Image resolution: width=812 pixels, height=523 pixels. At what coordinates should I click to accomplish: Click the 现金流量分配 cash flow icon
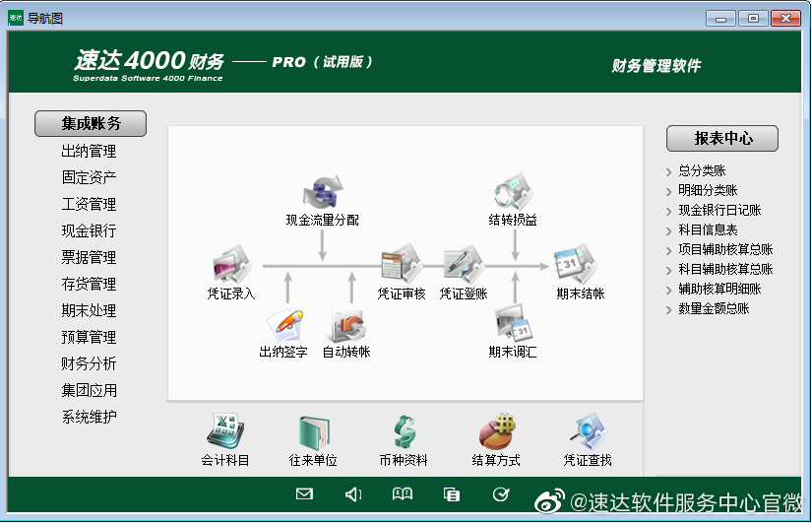tap(323, 192)
